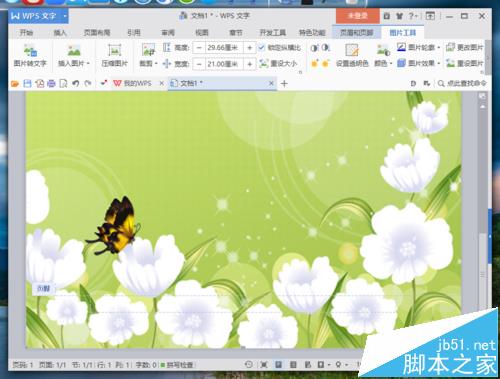This screenshot has height=379, width=500.
Task: Click the orange 未登录 login button
Action: (x=358, y=16)
